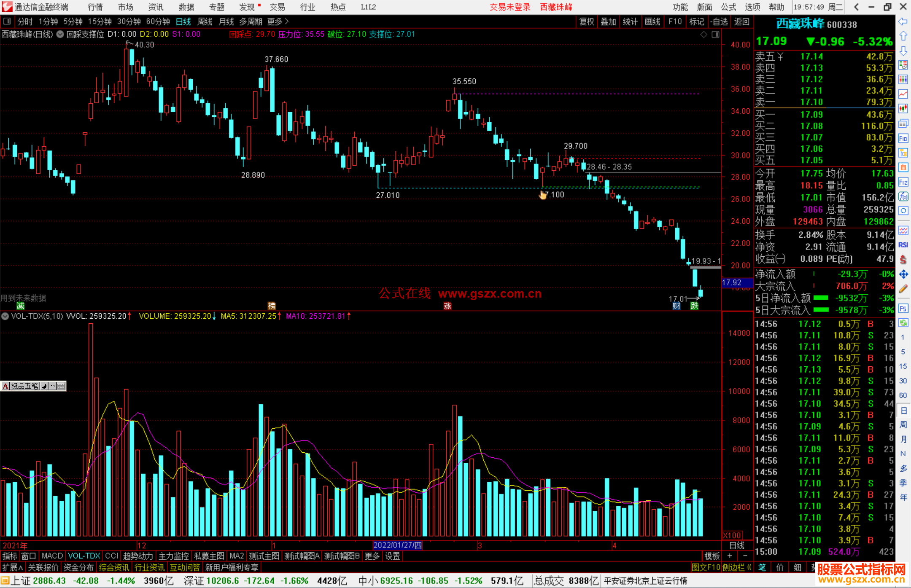Collapse the 侧边栏 sidebar toggle

pyautogui.click(x=737, y=567)
